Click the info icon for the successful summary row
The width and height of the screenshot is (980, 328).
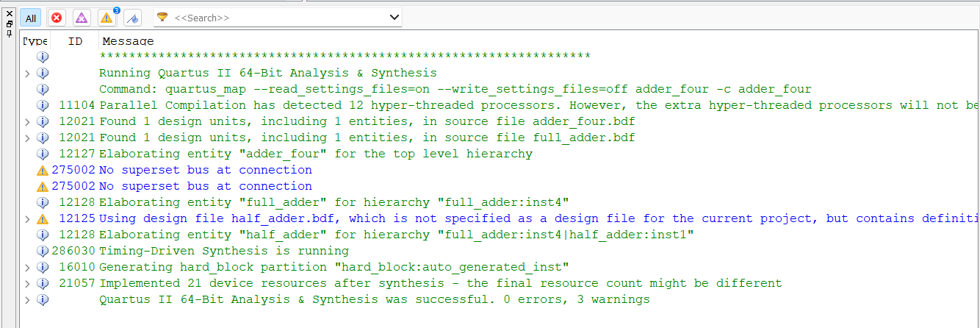[43, 299]
